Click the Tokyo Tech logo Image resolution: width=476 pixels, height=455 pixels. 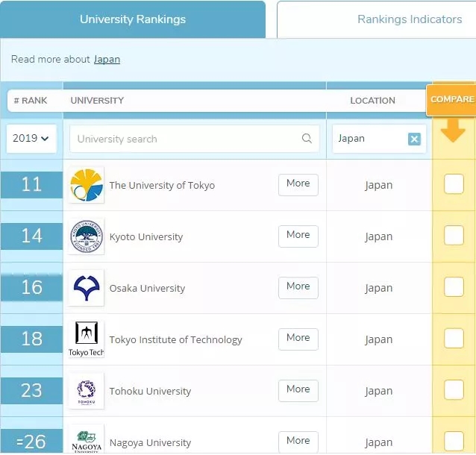click(x=87, y=339)
